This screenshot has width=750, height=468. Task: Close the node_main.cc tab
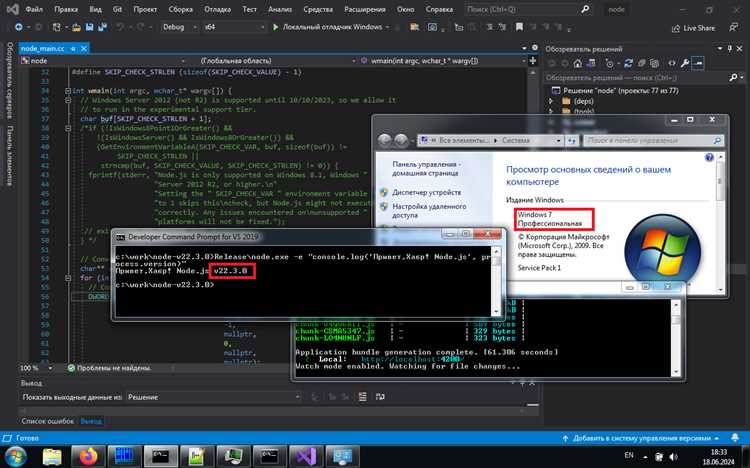[x=84, y=49]
